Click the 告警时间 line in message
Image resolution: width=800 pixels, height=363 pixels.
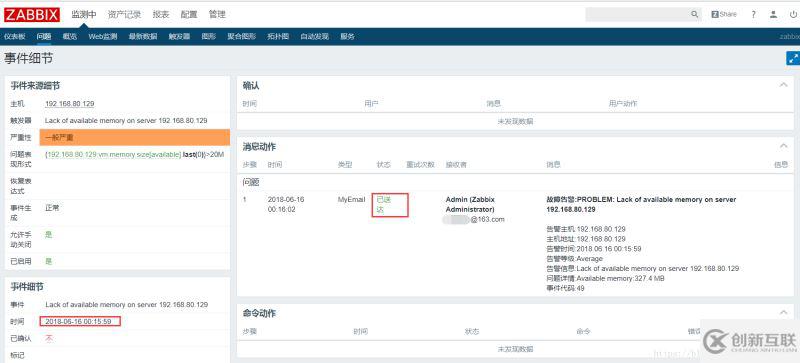tap(594, 249)
